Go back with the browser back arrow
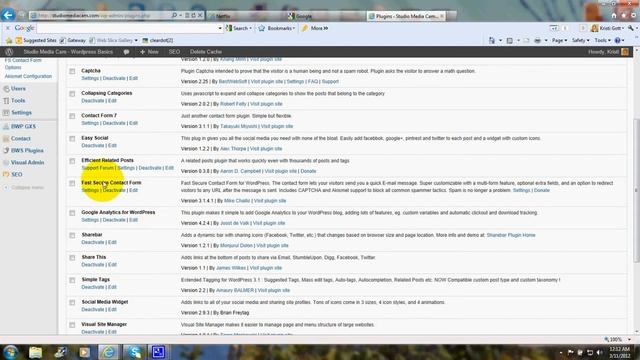The height and width of the screenshot is (360, 640). point(8,15)
